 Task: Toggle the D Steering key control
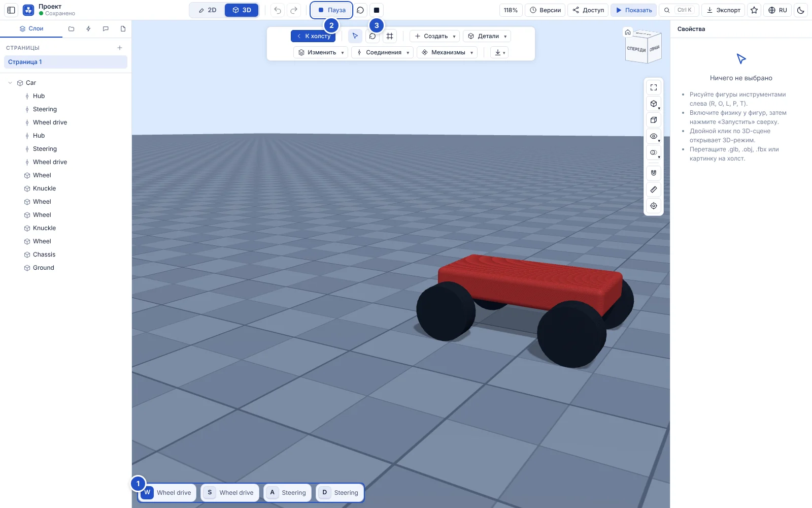click(340, 493)
